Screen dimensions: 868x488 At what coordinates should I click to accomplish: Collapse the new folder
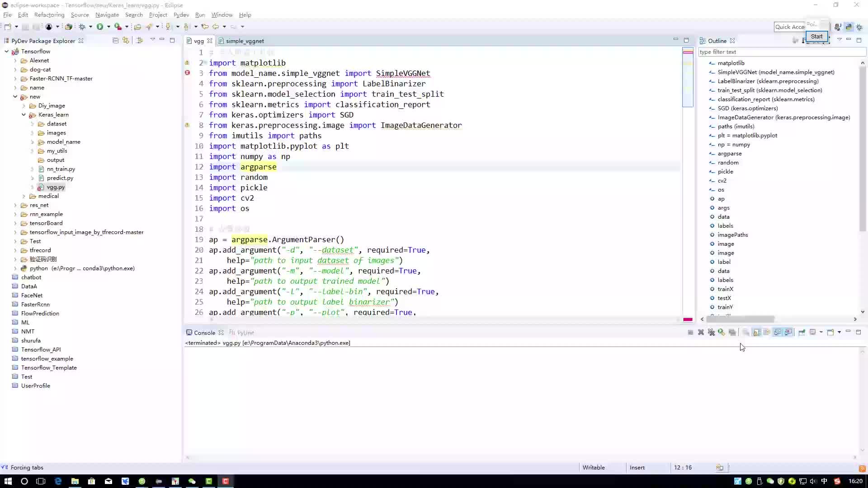15,97
